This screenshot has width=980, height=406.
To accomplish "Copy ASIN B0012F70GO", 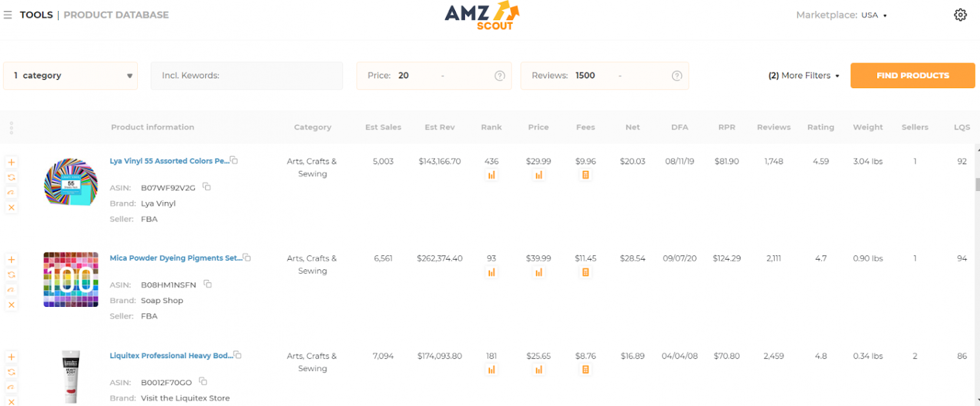I will 203,381.
